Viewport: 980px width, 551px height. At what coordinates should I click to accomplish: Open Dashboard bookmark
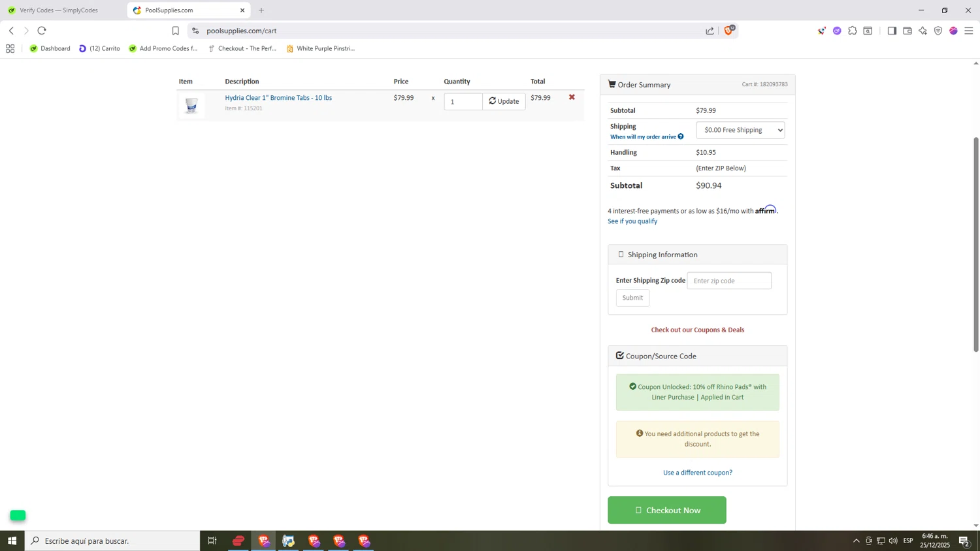[x=50, y=48]
